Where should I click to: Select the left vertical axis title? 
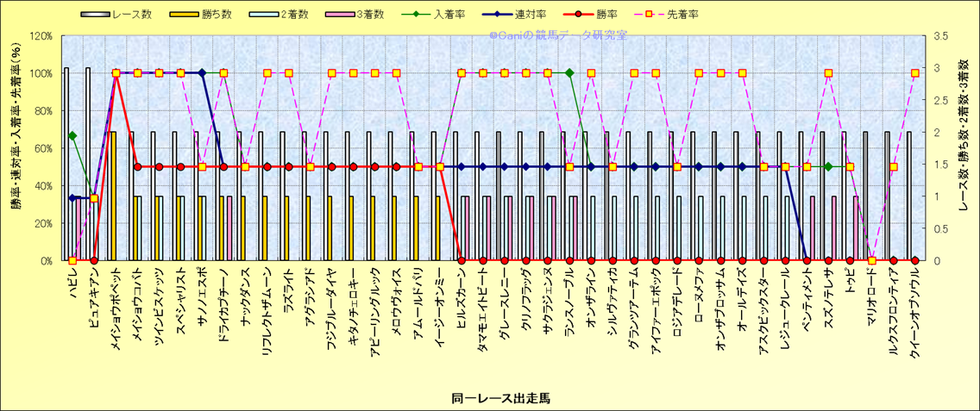pyautogui.click(x=14, y=148)
